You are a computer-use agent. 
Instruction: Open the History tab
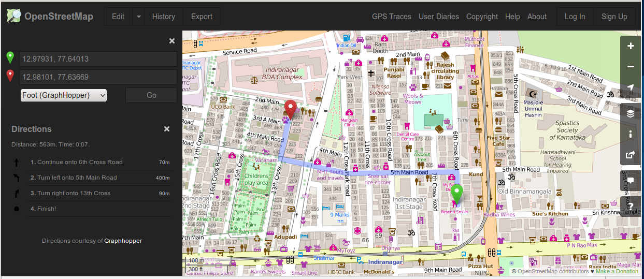[164, 17]
